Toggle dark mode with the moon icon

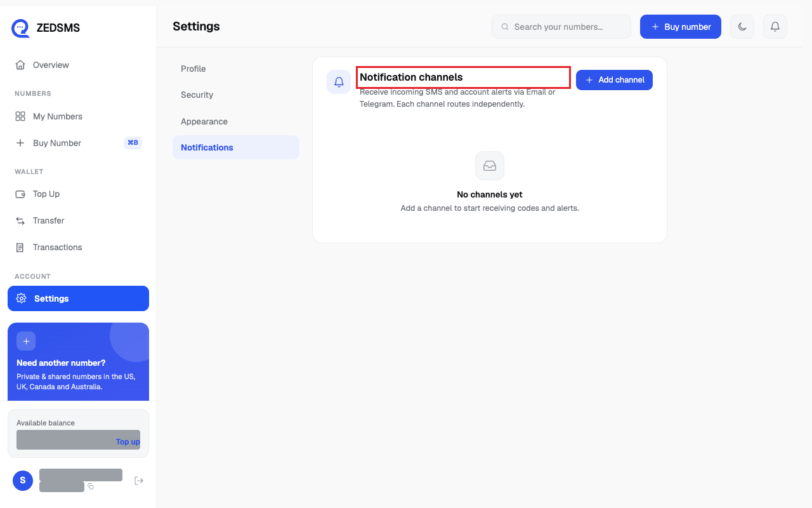pyautogui.click(x=742, y=27)
